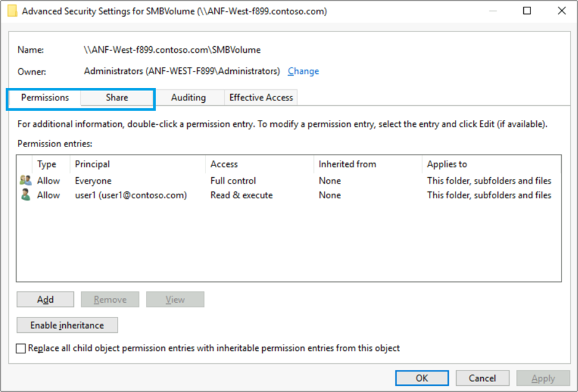The height and width of the screenshot is (392, 578).
Task: Click None inherited cell in Everyone row
Action: (330, 181)
